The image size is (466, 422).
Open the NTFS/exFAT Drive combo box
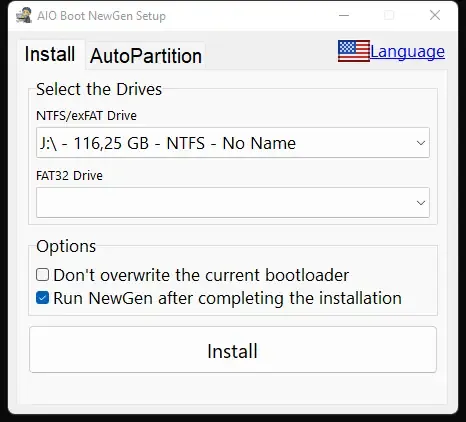pyautogui.click(x=233, y=143)
